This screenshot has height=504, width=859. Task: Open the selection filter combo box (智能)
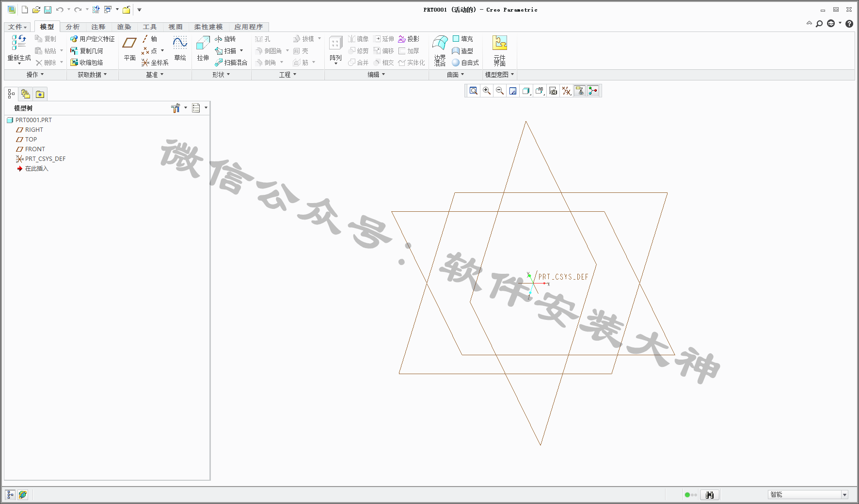pos(808,495)
